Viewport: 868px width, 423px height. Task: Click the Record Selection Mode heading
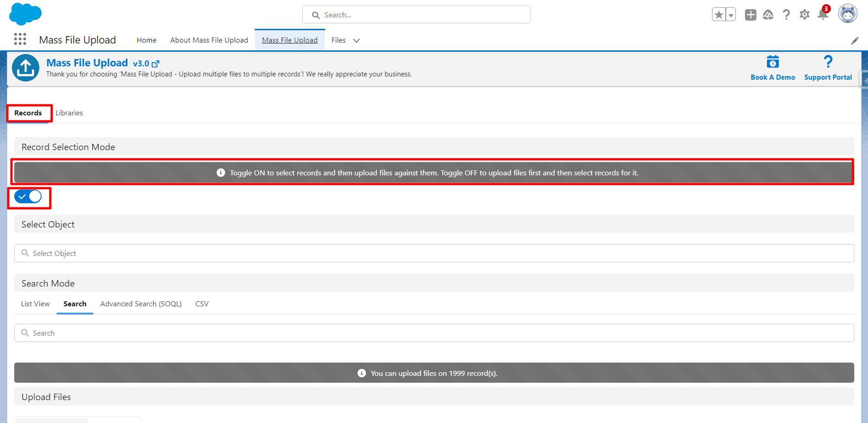coord(68,147)
